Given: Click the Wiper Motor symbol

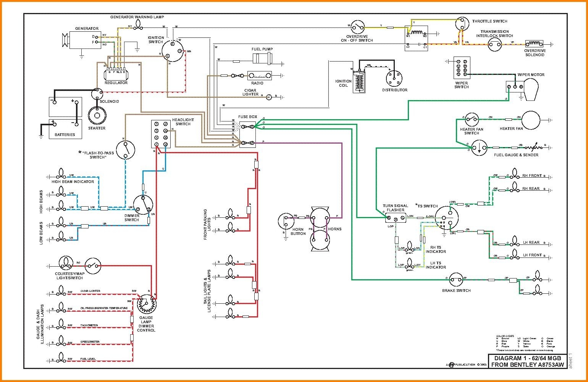Looking at the screenshot, I should [x=531, y=89].
